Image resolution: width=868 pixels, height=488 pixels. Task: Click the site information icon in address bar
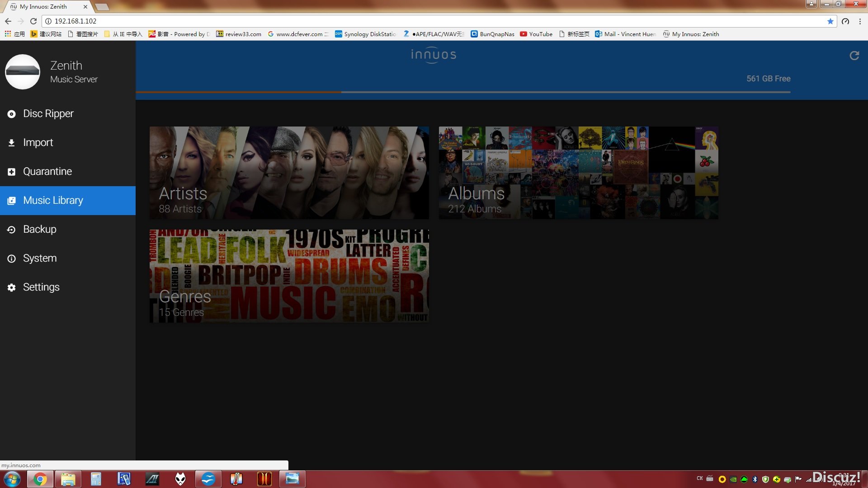[48, 21]
